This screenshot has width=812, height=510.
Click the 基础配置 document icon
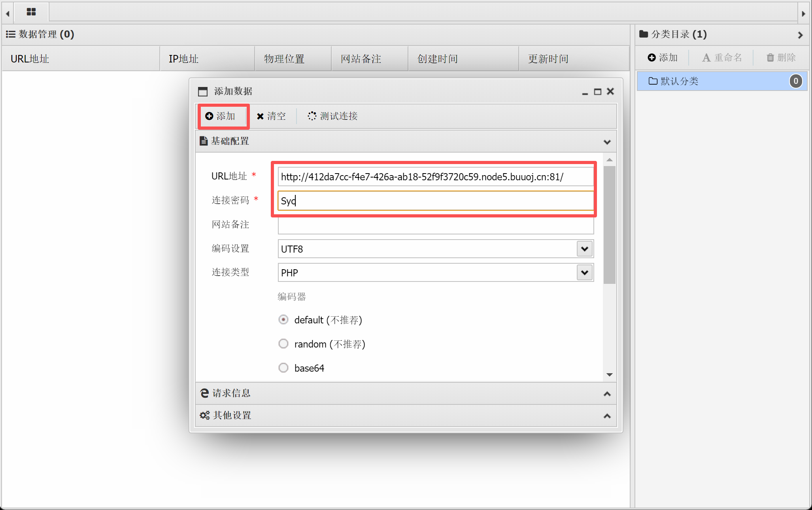click(x=204, y=141)
